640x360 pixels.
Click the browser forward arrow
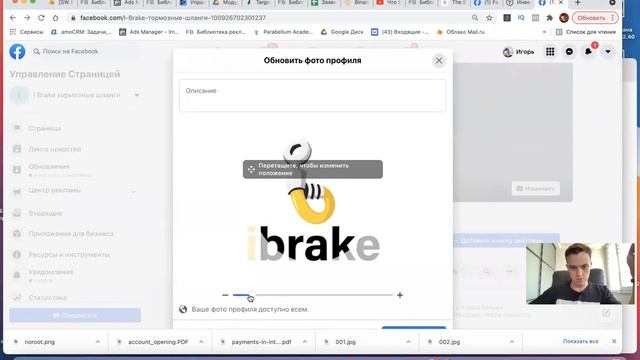tap(27, 18)
